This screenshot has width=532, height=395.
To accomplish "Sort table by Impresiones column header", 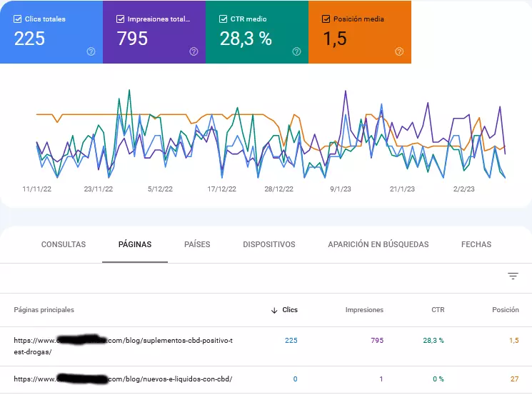I will 364,310.
